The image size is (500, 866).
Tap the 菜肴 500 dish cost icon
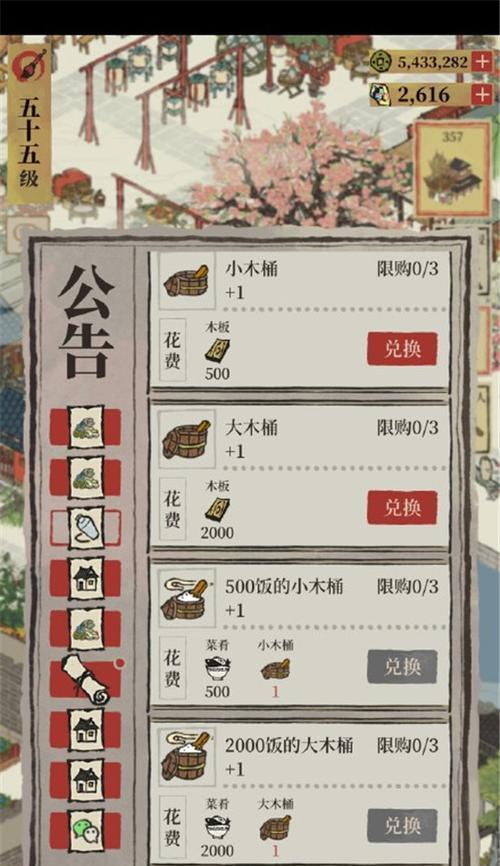218,669
